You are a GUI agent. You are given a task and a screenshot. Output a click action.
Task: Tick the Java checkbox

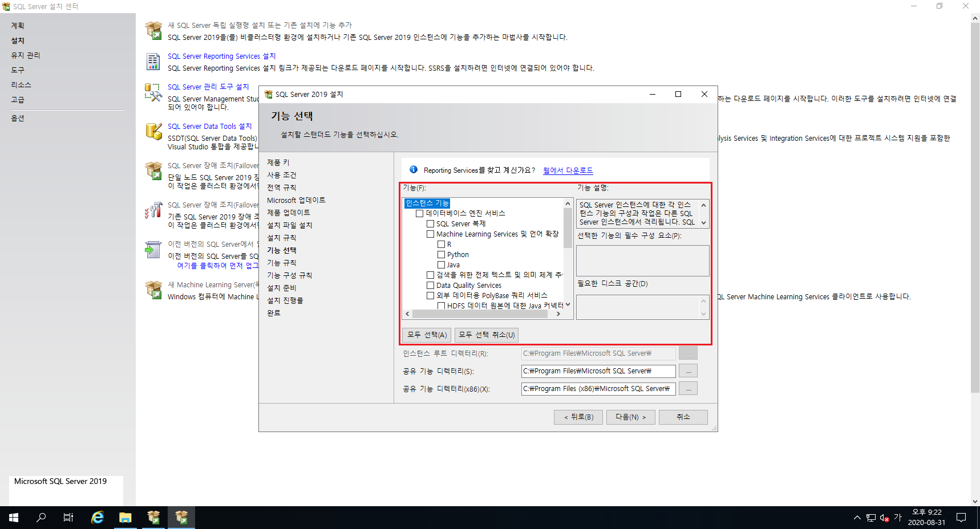coord(441,264)
